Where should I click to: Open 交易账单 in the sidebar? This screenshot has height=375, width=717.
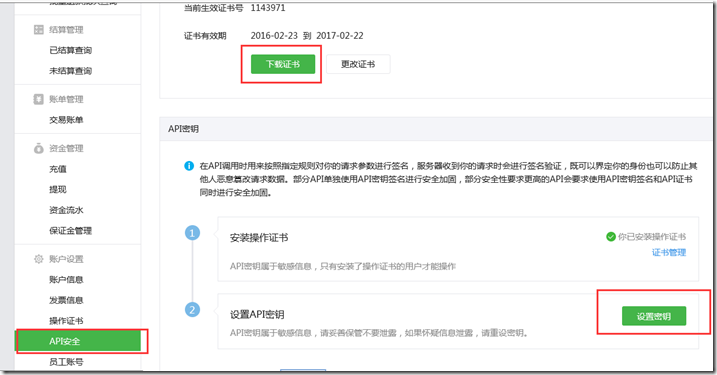click(66, 120)
